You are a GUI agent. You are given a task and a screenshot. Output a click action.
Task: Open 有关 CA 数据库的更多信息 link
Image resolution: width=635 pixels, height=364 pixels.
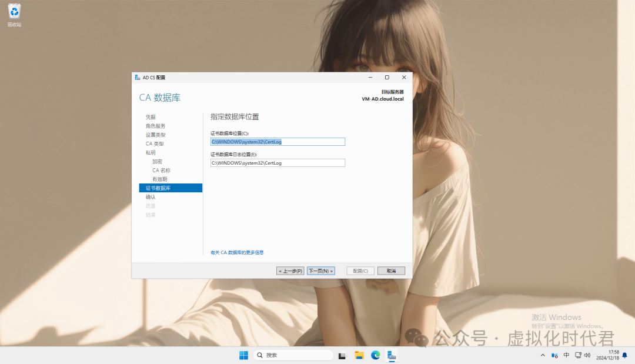[237, 253]
